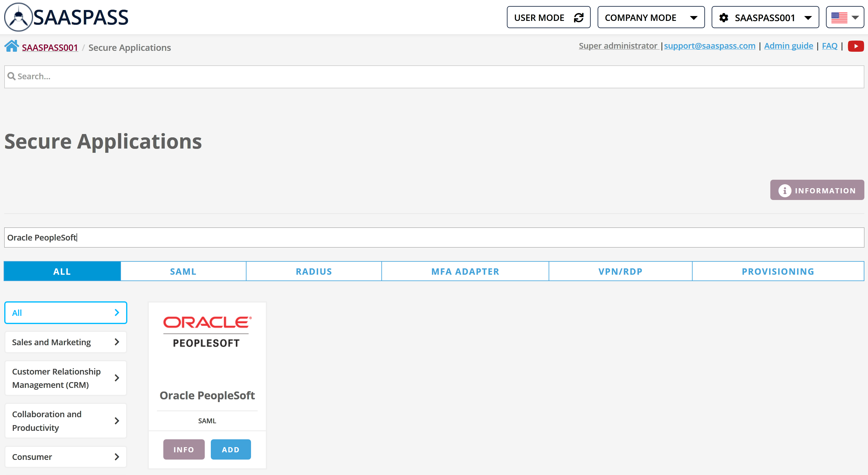
Task: Open the Admin guide link
Action: coord(788,46)
